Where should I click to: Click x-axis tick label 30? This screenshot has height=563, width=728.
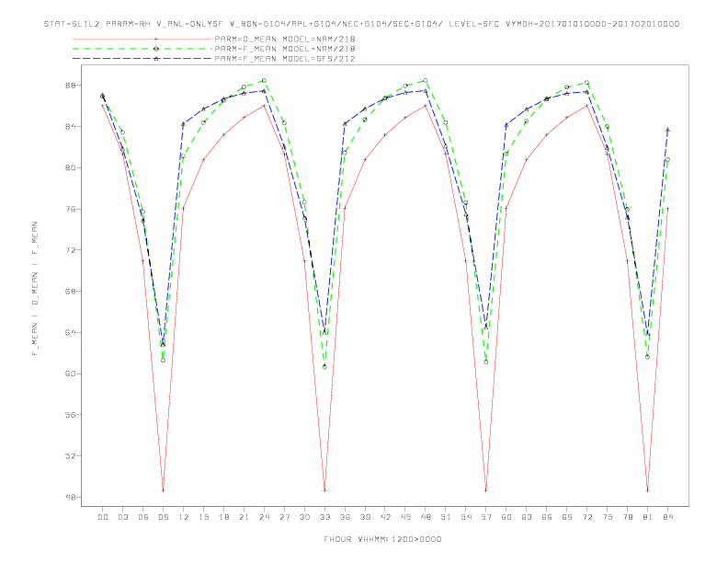coord(304,517)
